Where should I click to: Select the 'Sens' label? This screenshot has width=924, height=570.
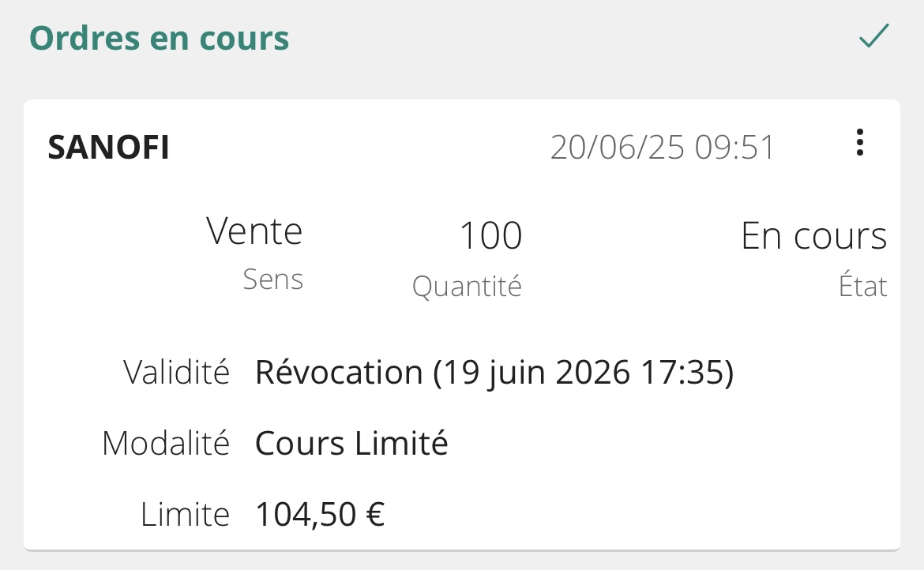coord(272,279)
